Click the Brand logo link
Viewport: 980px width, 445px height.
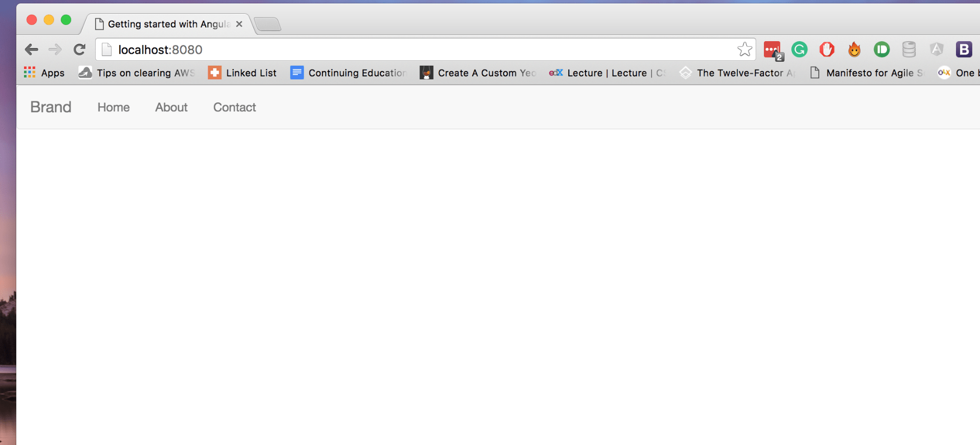click(x=51, y=107)
